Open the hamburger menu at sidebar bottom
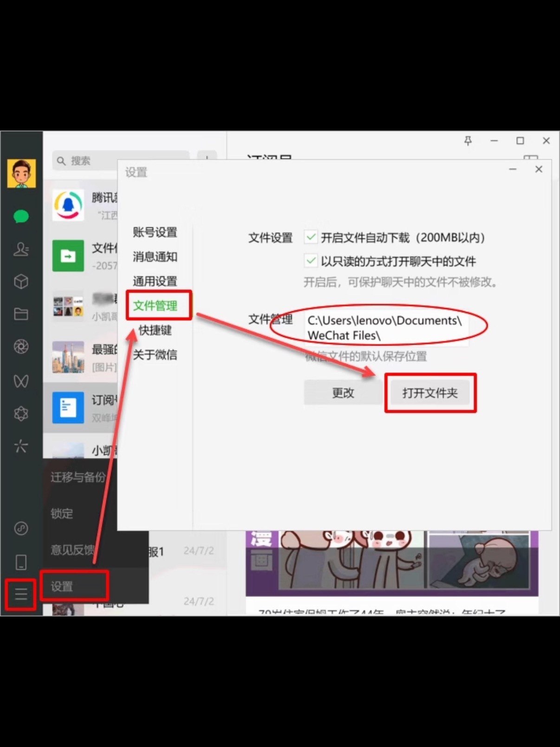This screenshot has width=560, height=747. 21,594
